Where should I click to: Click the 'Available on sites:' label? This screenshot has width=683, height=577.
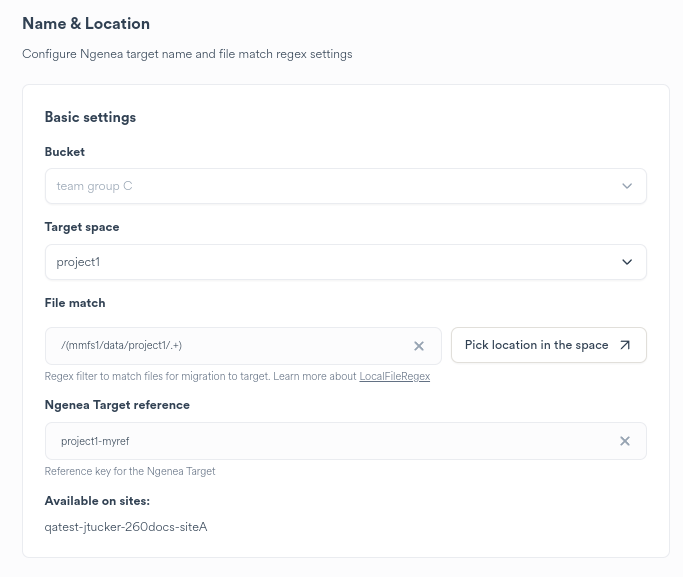click(97, 500)
